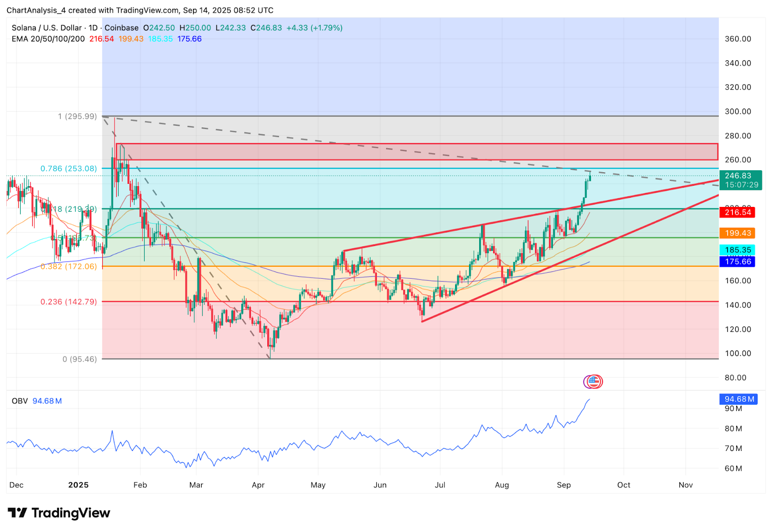Click the close value C246.83 in the header
The image size is (772, 532).
pyautogui.click(x=266, y=28)
